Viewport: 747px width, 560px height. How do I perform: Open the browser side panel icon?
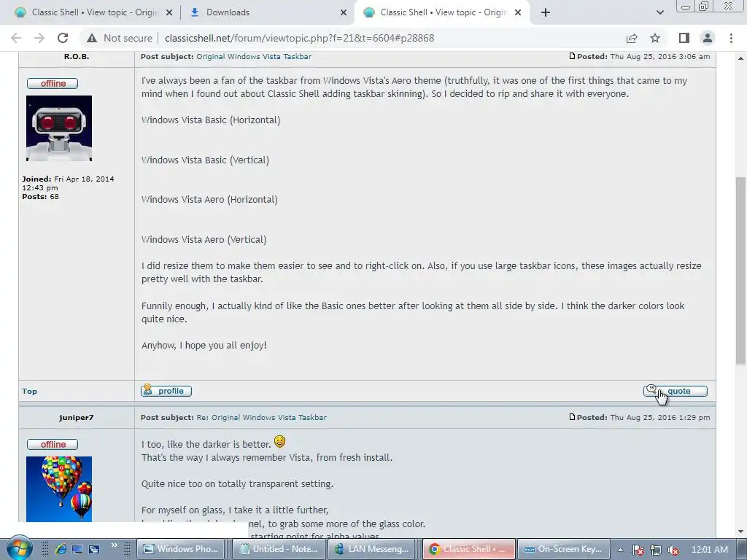[x=684, y=38]
